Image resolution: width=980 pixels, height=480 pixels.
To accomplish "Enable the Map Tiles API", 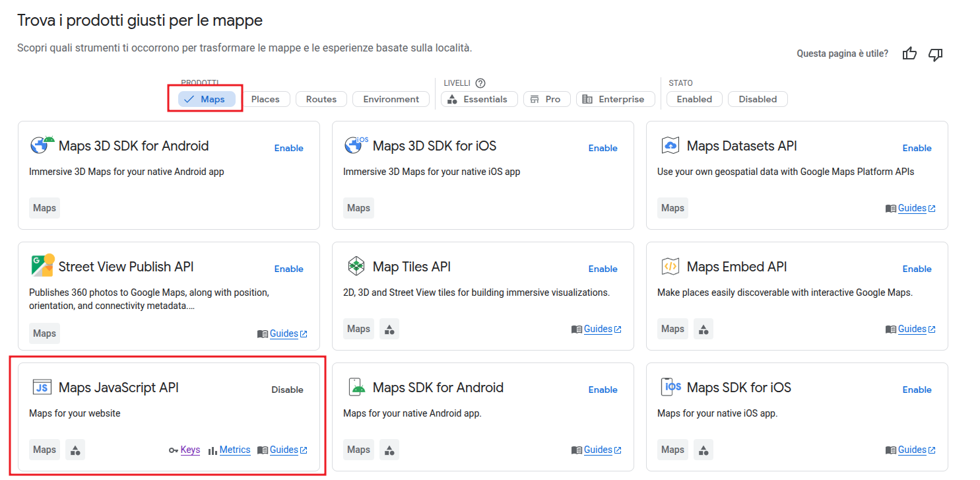I will (603, 269).
